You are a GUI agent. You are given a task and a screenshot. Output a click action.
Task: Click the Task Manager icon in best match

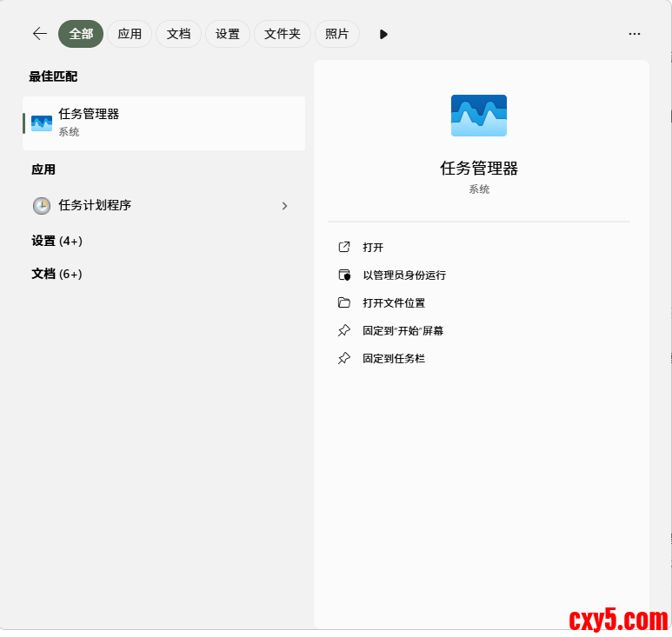tap(42, 123)
